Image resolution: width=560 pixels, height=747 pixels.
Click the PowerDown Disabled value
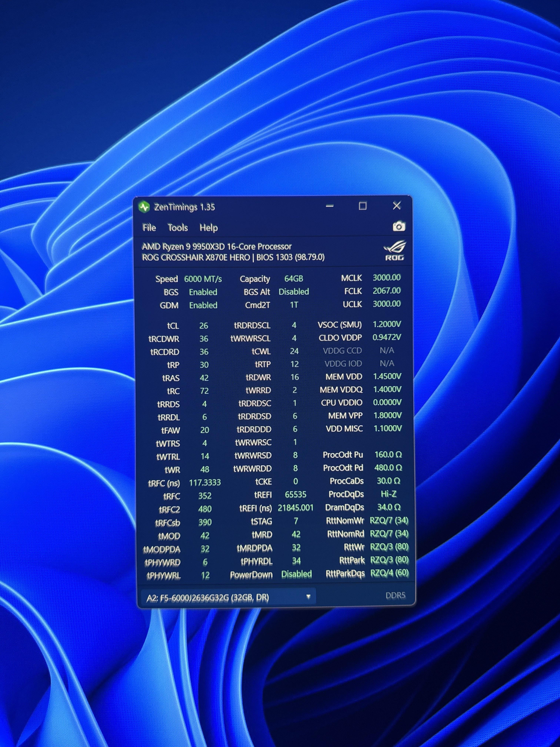[x=296, y=575]
